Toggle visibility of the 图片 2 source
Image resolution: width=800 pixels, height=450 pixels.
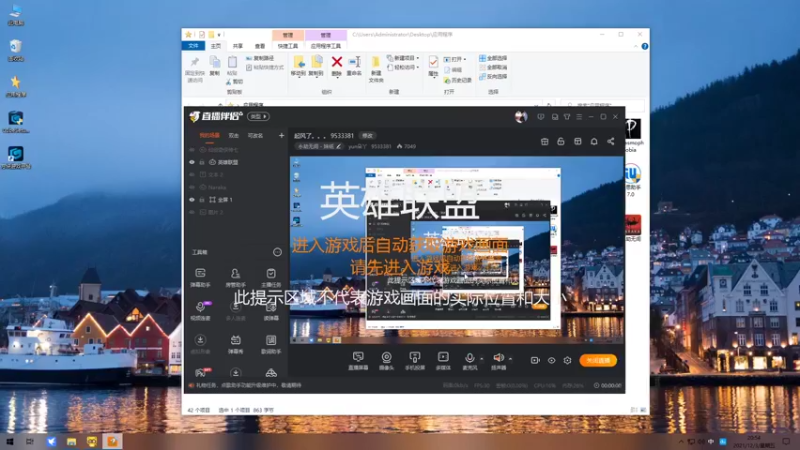192,212
